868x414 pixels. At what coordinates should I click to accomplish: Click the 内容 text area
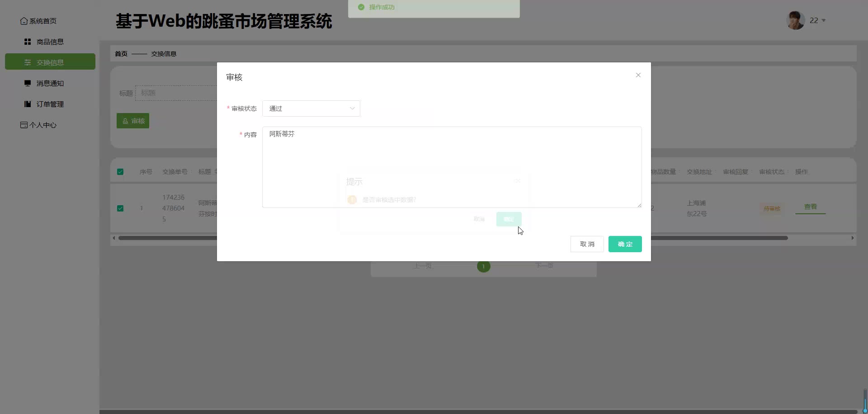click(452, 167)
